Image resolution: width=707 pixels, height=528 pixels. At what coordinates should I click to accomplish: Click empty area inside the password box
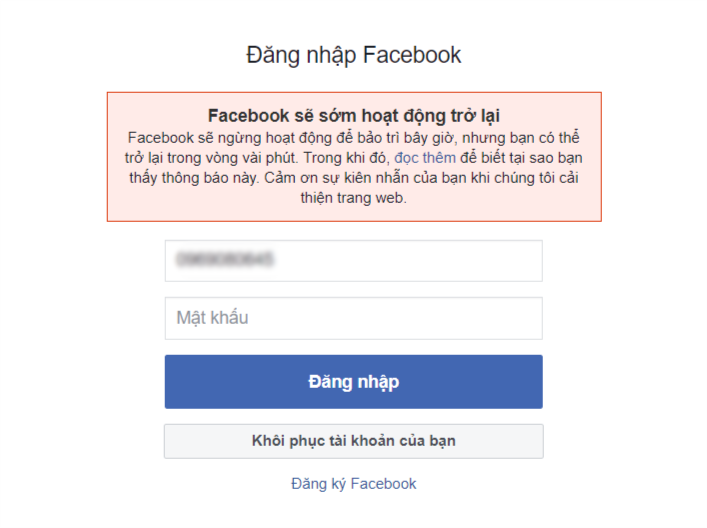pyautogui.click(x=406, y=318)
